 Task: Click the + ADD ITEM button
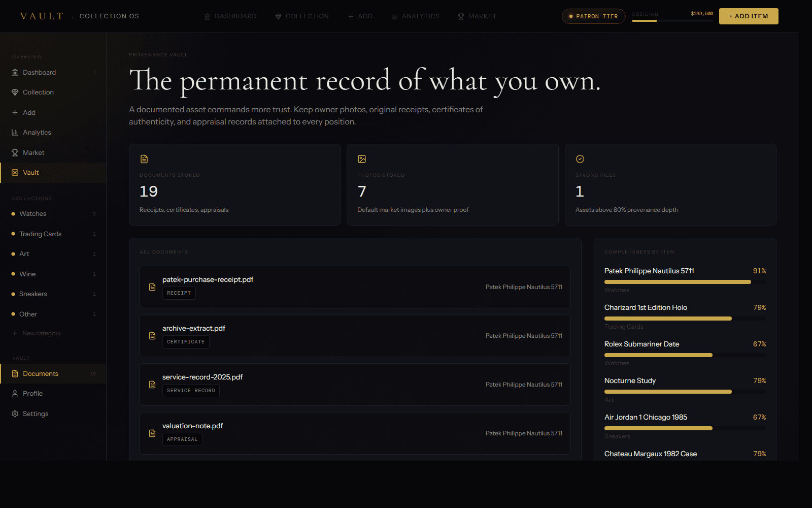pos(749,16)
